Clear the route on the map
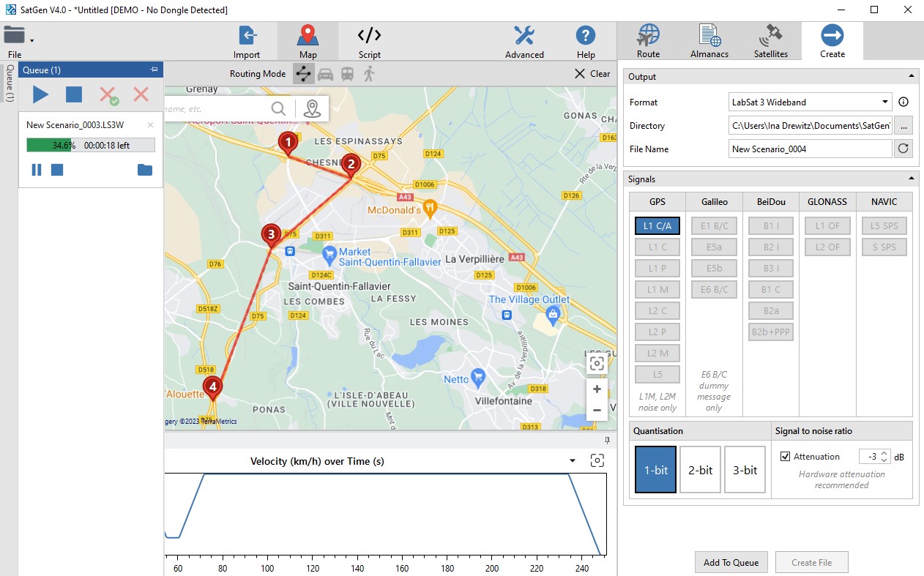Viewport: 924px width, 576px height. pos(592,74)
